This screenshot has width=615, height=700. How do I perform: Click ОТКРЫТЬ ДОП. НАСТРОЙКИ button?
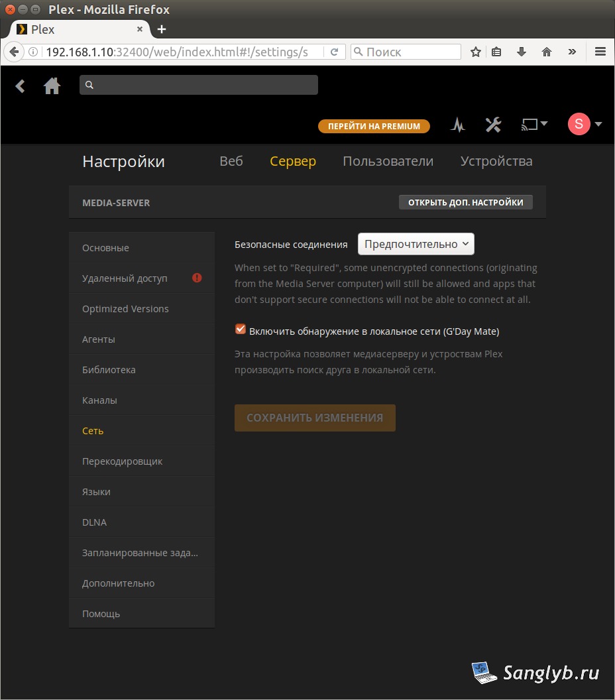pyautogui.click(x=465, y=202)
